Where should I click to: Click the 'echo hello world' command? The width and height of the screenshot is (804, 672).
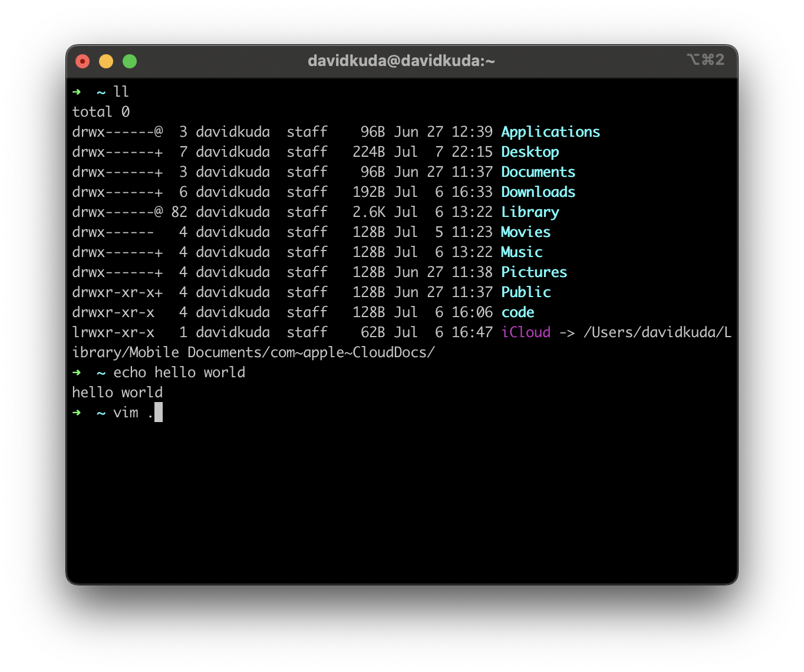point(179,373)
